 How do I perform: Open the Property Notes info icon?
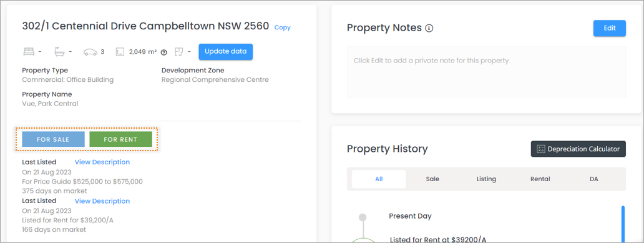tap(429, 28)
